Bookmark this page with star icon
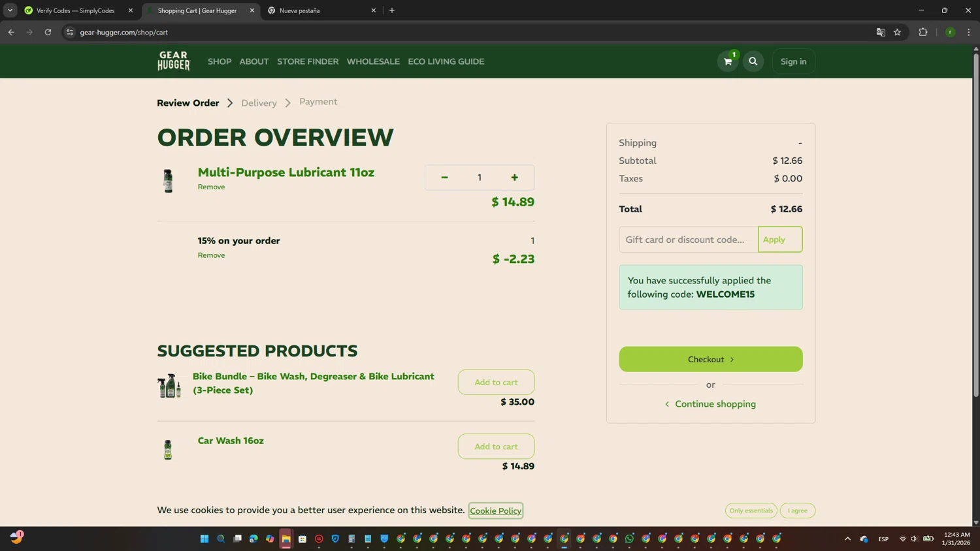The height and width of the screenshot is (551, 980). pyautogui.click(x=897, y=32)
